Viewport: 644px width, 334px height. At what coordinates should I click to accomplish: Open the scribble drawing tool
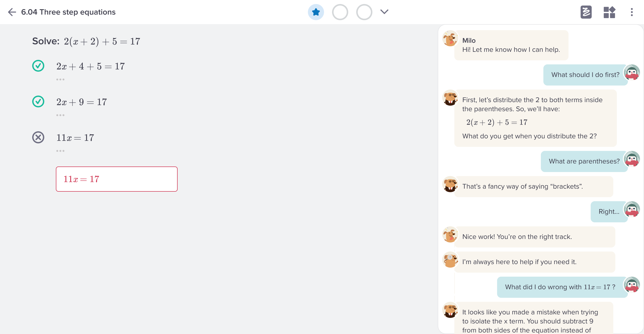tap(586, 12)
